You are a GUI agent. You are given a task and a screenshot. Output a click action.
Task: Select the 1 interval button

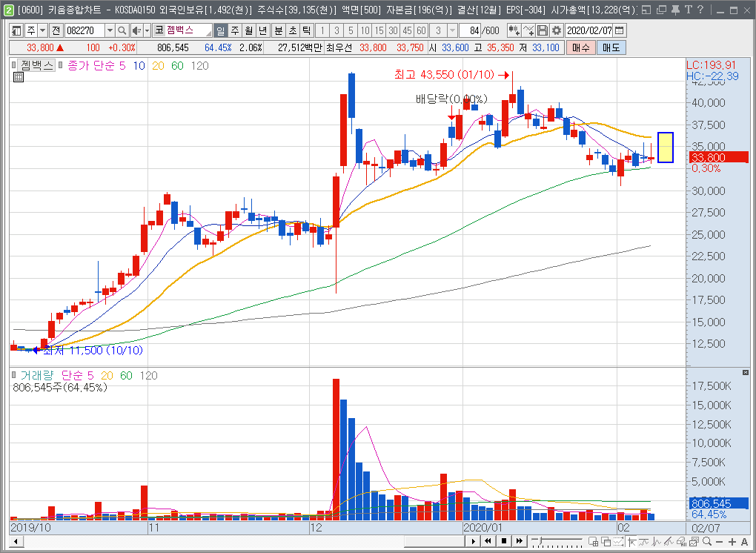pyautogui.click(x=322, y=31)
